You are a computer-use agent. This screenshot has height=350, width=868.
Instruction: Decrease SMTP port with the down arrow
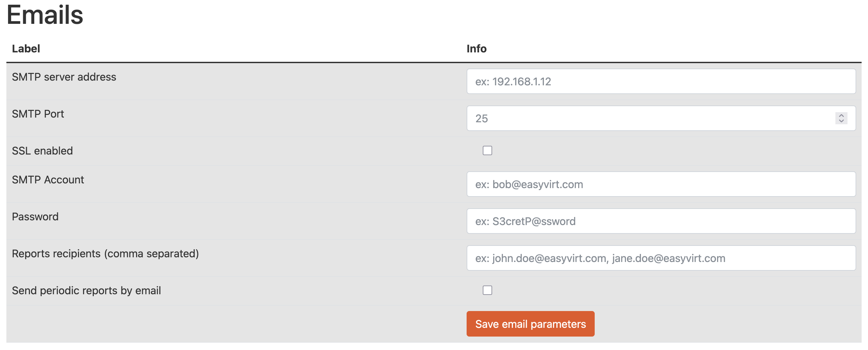tap(841, 121)
